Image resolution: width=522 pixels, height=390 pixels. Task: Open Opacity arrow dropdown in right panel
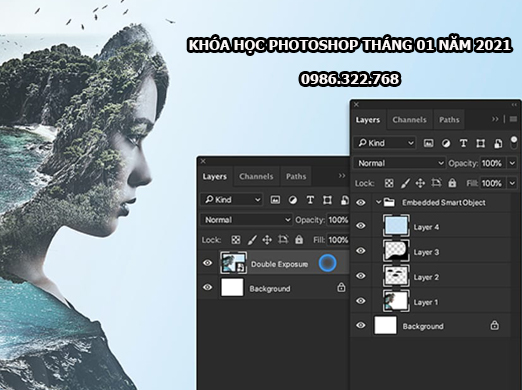click(x=512, y=163)
